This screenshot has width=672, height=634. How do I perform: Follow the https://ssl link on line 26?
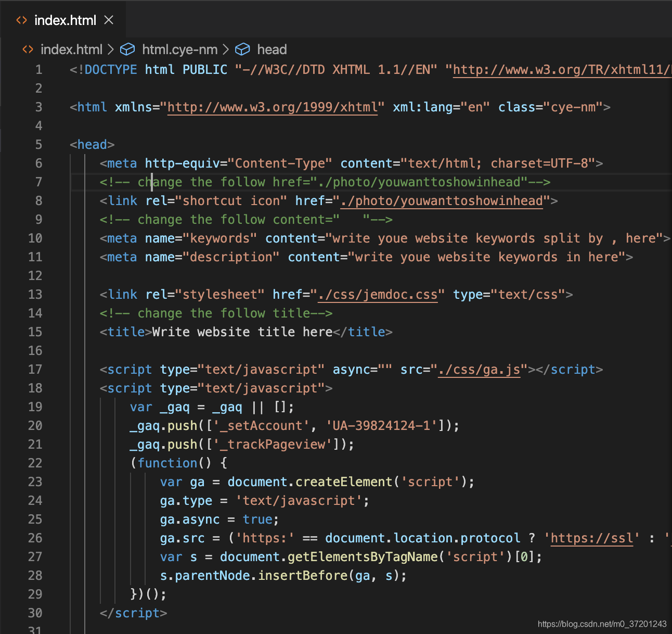click(592, 538)
